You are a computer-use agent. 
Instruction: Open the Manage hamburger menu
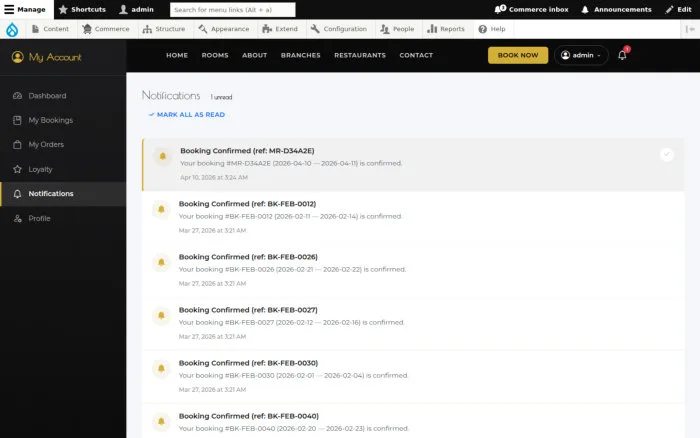tap(25, 9)
